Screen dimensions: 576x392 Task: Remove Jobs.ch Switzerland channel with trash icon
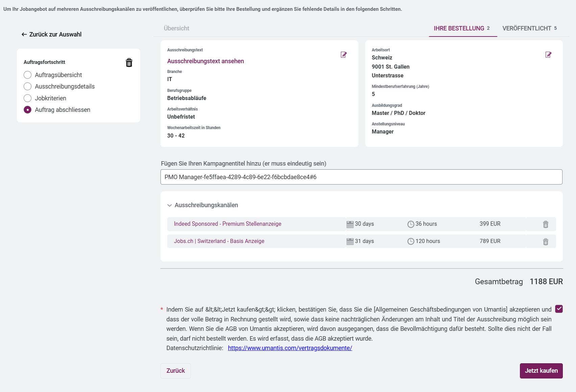pos(545,242)
